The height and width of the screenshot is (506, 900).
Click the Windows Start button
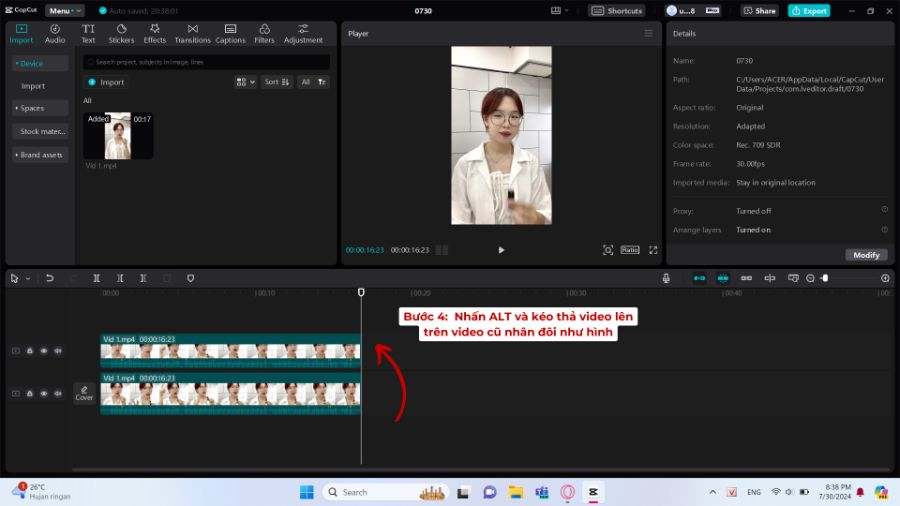(307, 492)
